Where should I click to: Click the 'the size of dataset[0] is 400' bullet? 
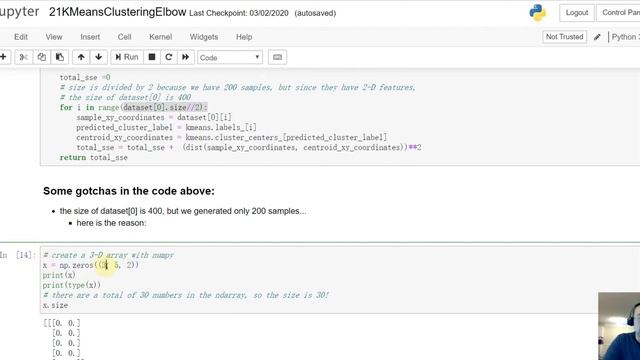[x=183, y=211]
